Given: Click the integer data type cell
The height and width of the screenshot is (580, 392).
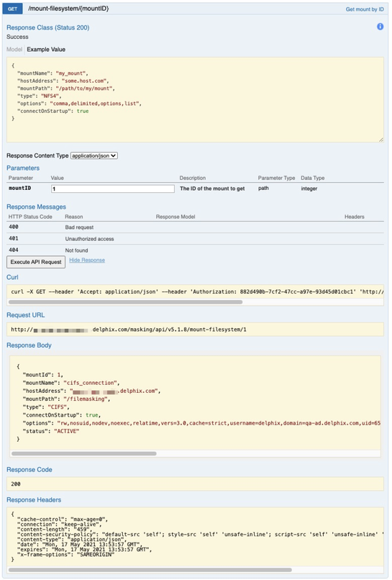Looking at the screenshot, I should point(309,189).
